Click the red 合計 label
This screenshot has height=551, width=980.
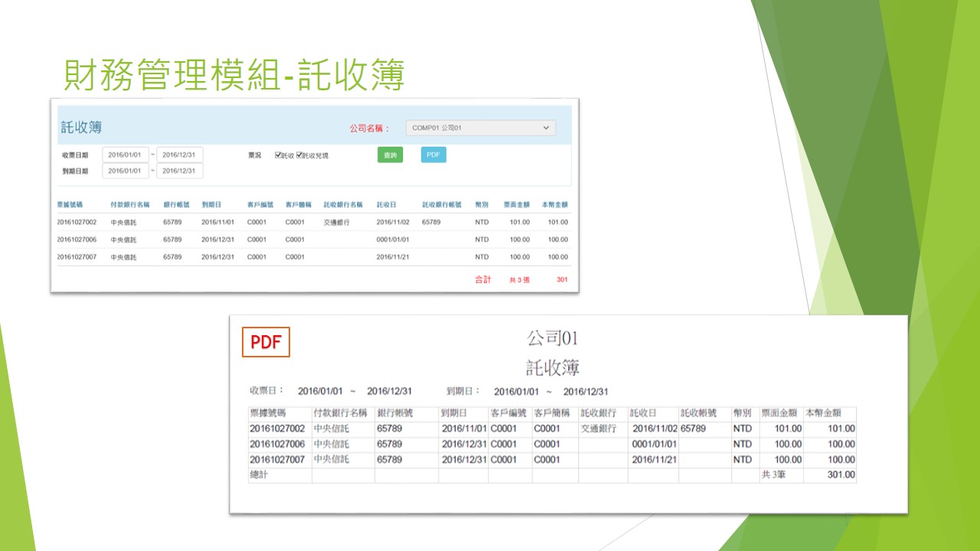483,280
